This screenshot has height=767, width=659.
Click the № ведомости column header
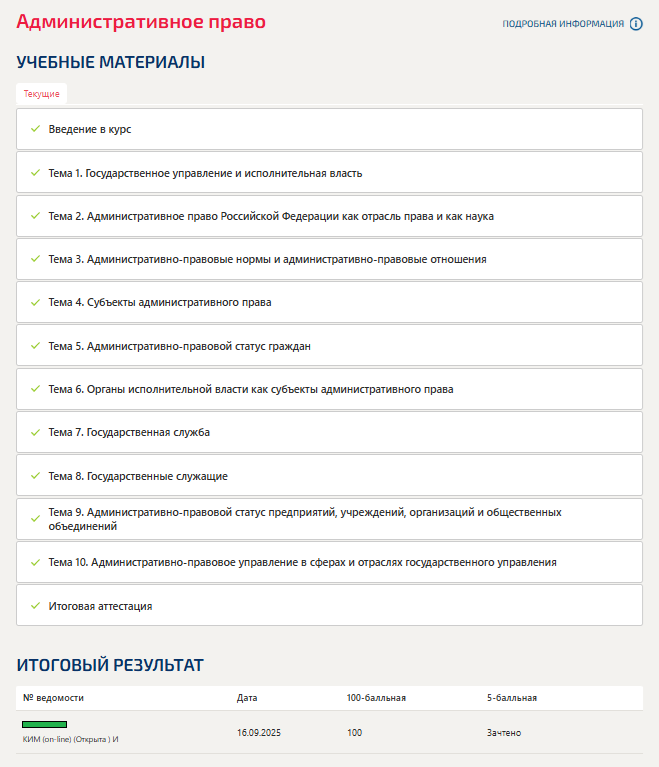53,697
